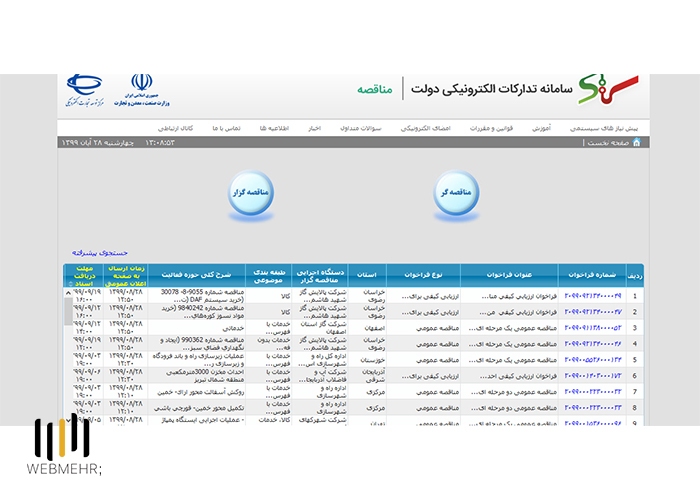This screenshot has height=500, width=700.
Task: Open the آموزش menu item
Action: (541, 129)
